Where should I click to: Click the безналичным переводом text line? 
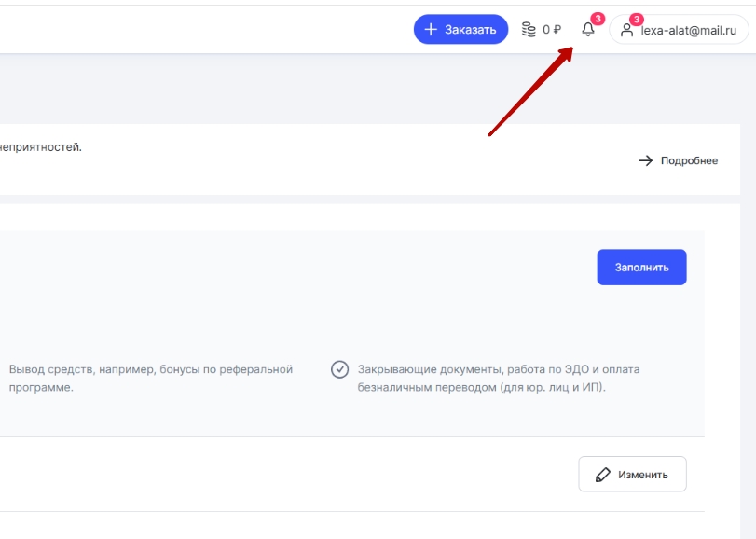pos(481,387)
